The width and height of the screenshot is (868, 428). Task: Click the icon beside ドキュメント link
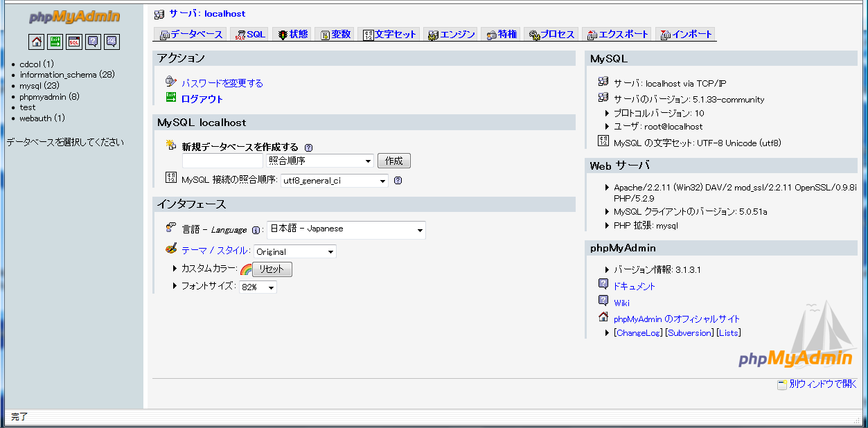603,285
